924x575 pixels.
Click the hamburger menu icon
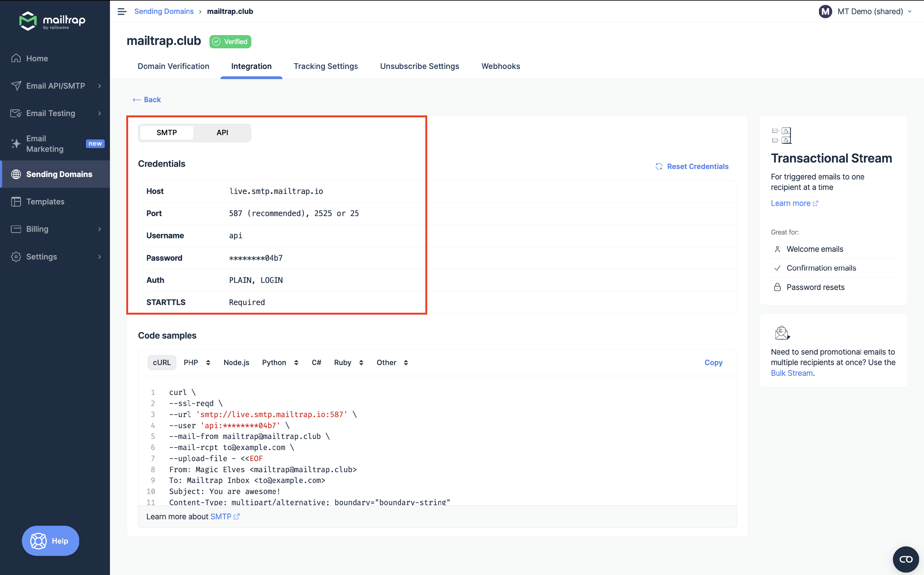tap(122, 11)
